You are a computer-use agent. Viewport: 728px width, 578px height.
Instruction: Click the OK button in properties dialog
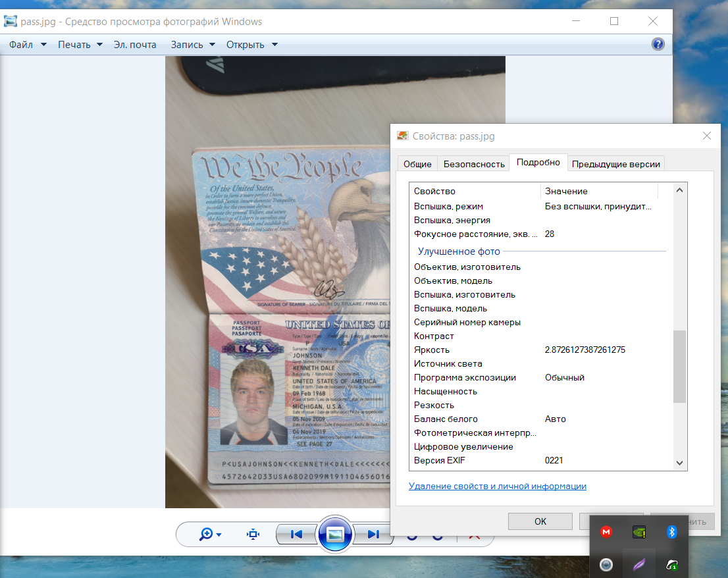pos(540,521)
